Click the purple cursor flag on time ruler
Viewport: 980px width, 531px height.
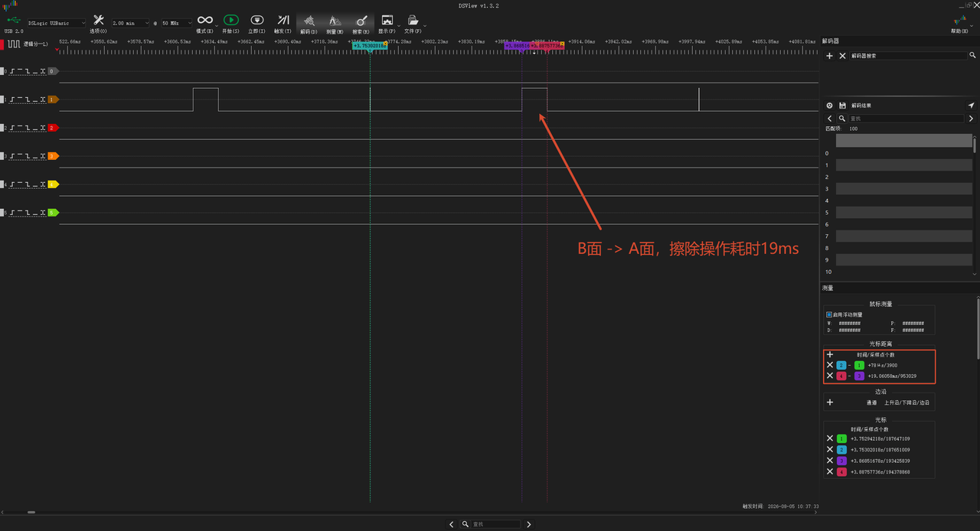tap(518, 46)
